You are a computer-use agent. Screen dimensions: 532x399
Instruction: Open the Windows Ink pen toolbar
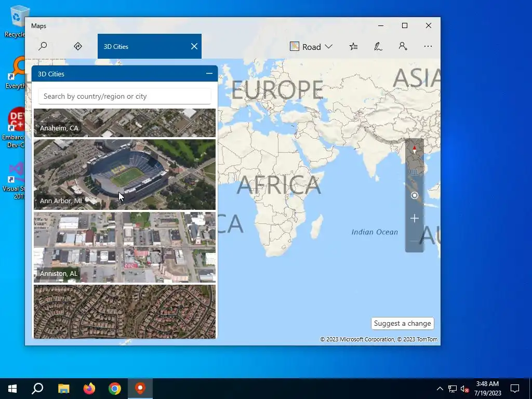click(x=378, y=46)
